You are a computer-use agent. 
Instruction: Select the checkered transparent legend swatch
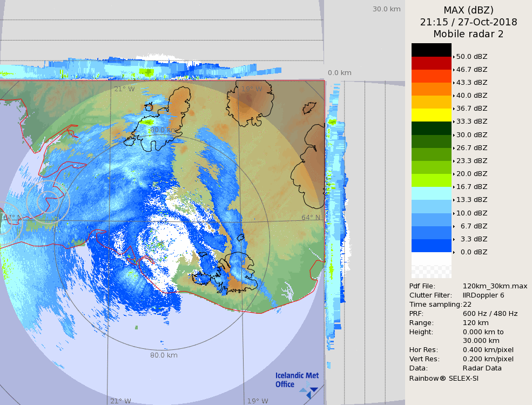point(431,272)
